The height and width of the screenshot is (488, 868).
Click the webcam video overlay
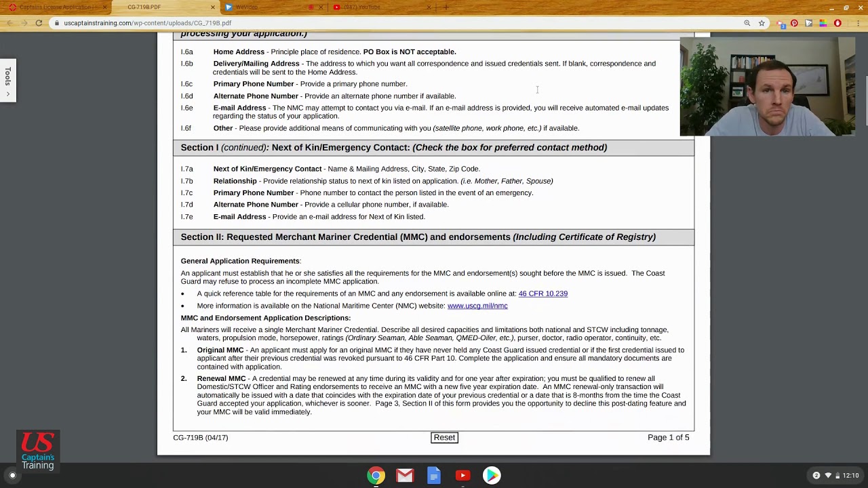pyautogui.click(x=768, y=87)
